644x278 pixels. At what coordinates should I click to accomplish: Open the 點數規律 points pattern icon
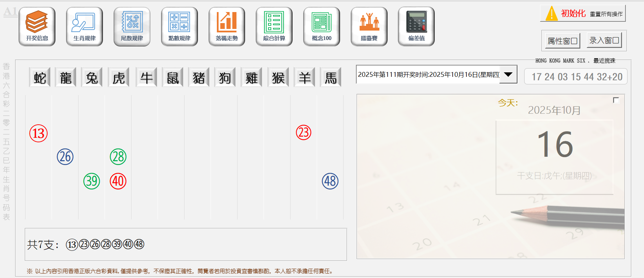[x=179, y=26]
